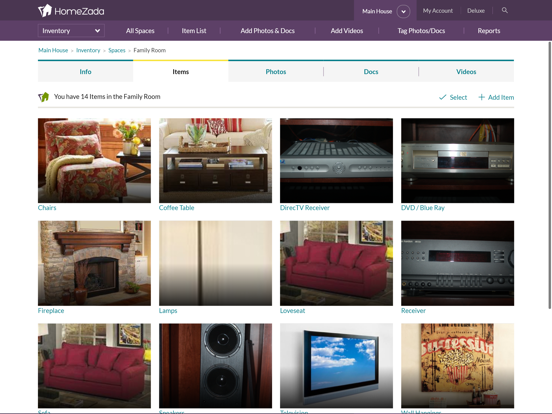Open the red Sofa thumbnail in bottom row
The image size is (552, 414).
(94, 366)
